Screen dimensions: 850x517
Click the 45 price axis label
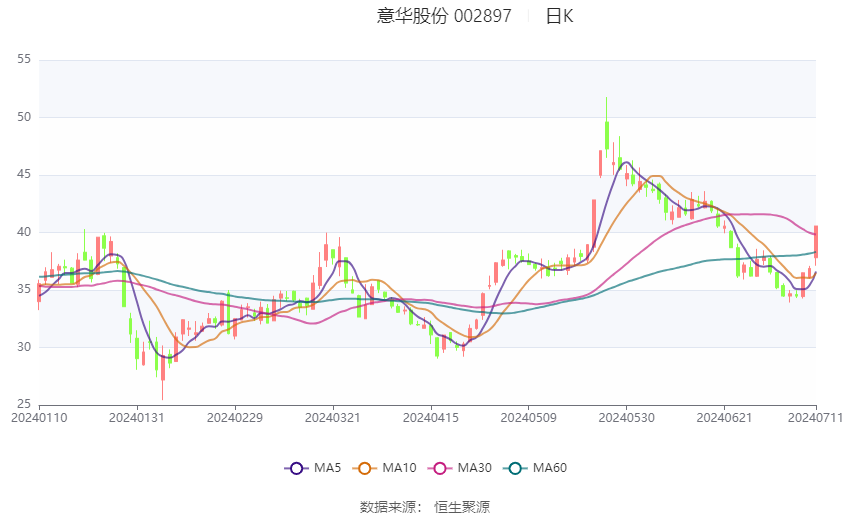pos(24,175)
